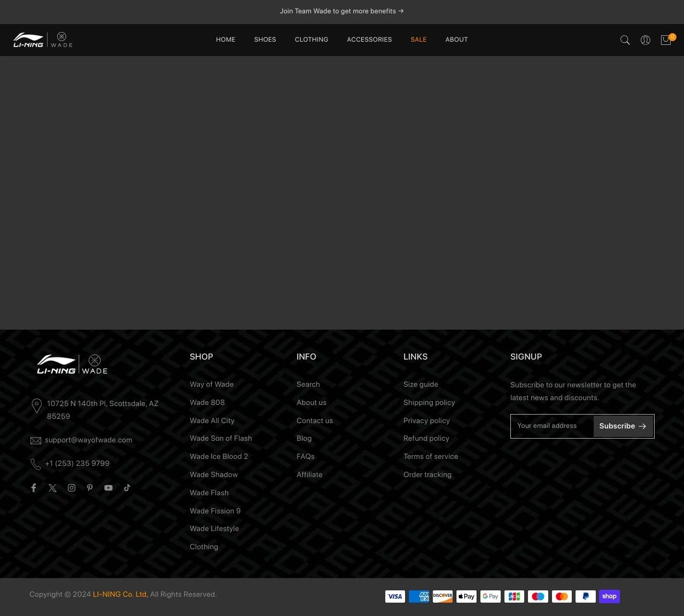Open the Wade Flash link
684x616 pixels.
(209, 493)
